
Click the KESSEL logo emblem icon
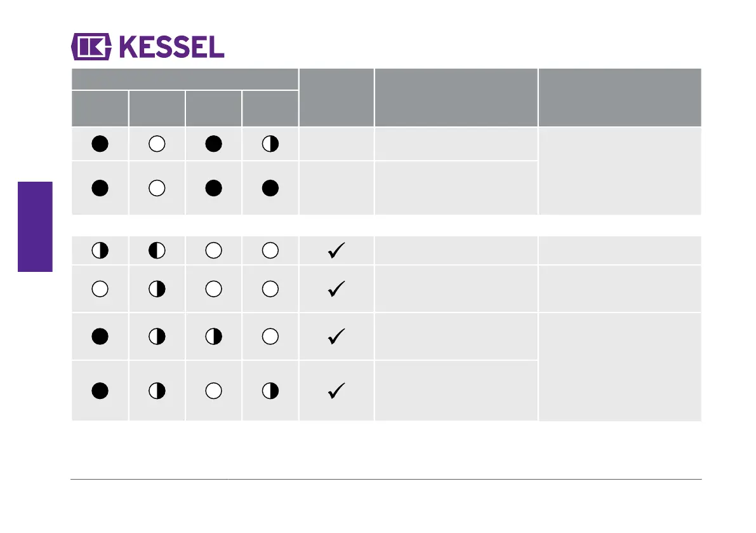(91, 47)
